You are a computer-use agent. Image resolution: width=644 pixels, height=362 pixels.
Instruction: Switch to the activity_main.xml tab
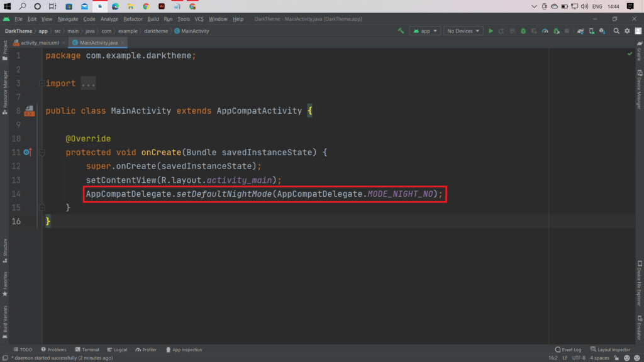[x=39, y=43]
